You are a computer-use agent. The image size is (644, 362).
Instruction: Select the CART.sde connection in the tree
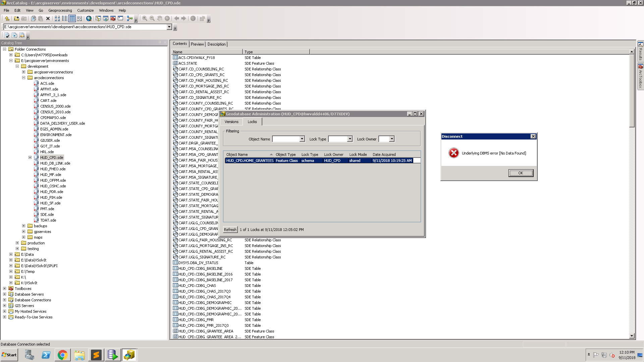point(48,101)
